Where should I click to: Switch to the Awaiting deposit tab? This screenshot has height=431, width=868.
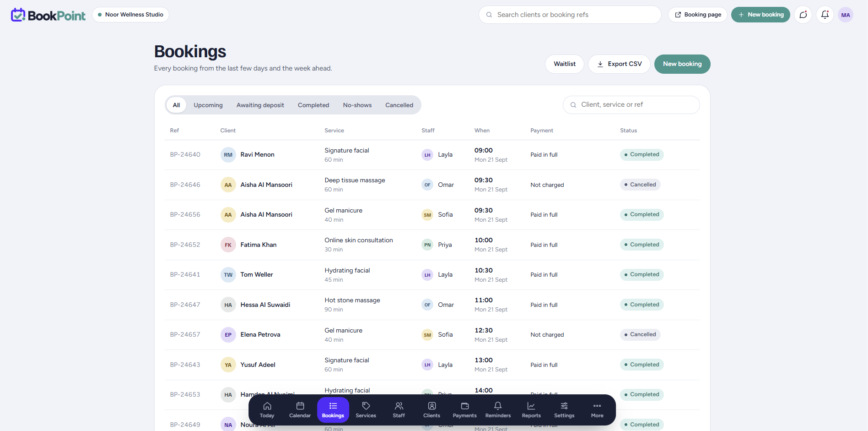260,105
